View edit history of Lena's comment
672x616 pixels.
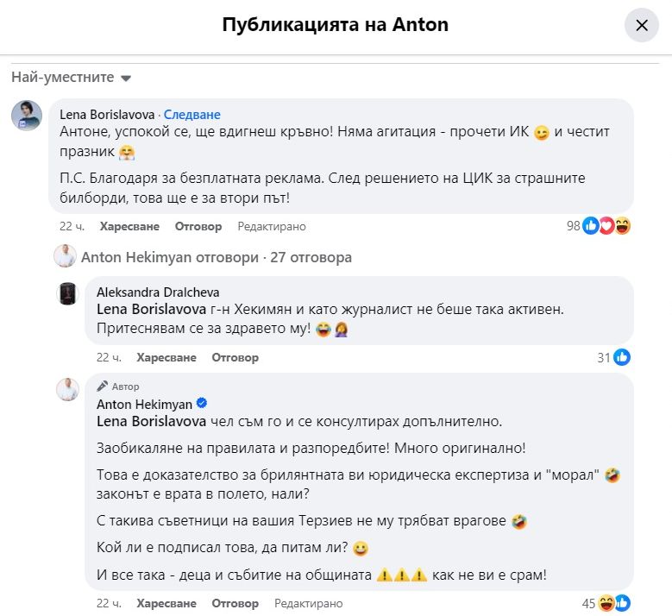point(272,227)
